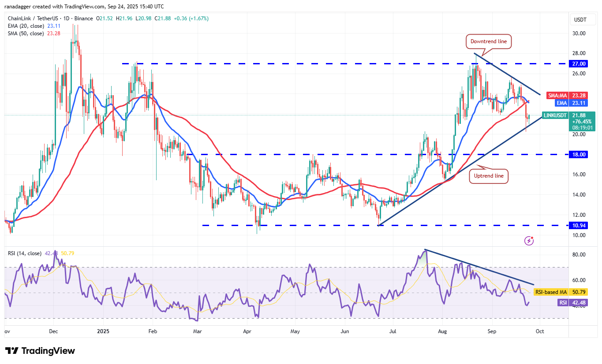Click the blue 27.00 resistance price label
Image resolution: width=602 pixels, height=364 pixels.
click(578, 63)
